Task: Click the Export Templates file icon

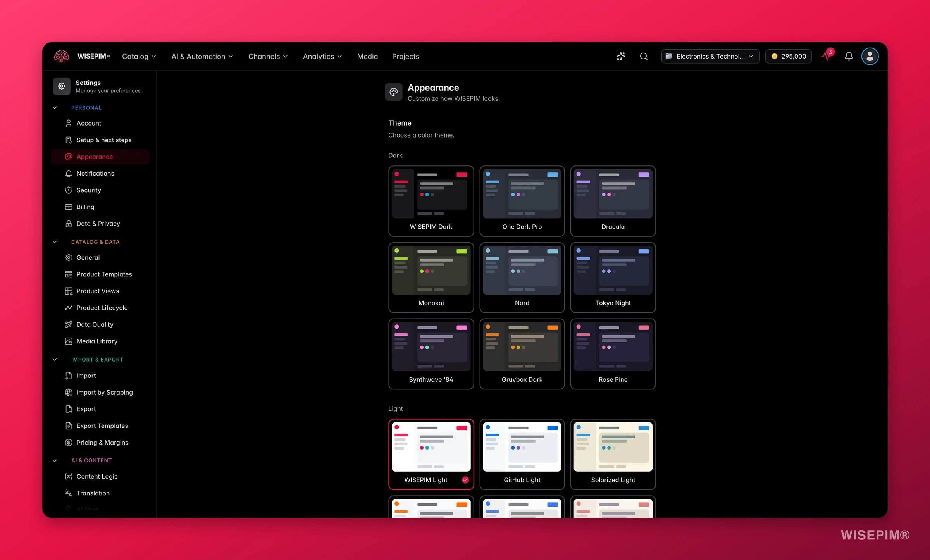Action: 69,426
